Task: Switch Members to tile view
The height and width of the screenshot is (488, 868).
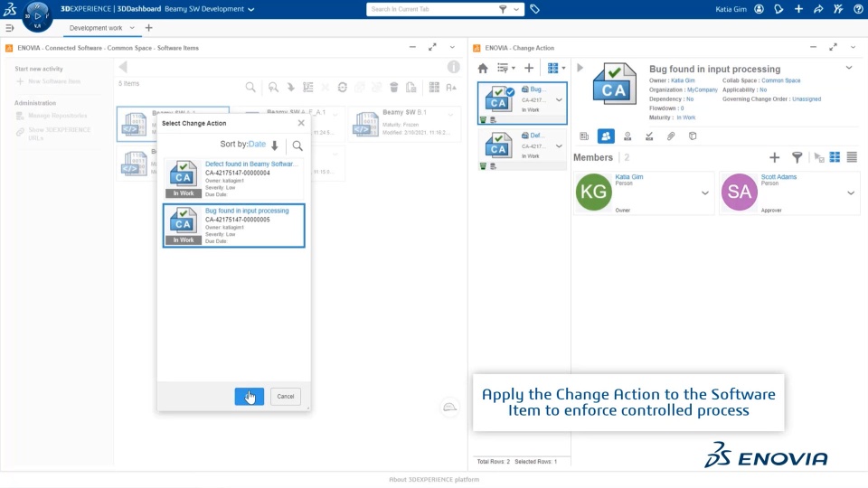Action: [835, 157]
